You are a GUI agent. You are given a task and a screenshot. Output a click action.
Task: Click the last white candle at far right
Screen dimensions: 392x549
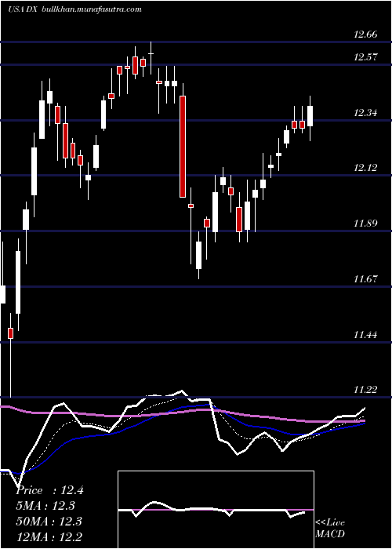(310, 116)
